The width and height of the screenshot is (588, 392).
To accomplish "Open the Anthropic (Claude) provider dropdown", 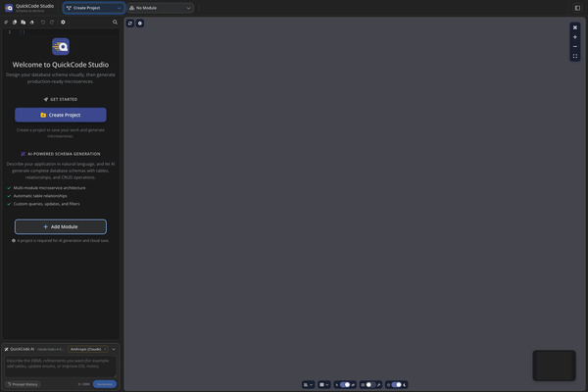I will (x=88, y=349).
